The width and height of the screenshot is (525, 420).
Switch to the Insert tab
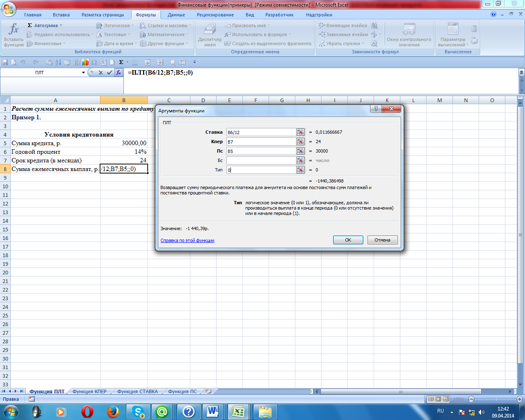tap(61, 15)
